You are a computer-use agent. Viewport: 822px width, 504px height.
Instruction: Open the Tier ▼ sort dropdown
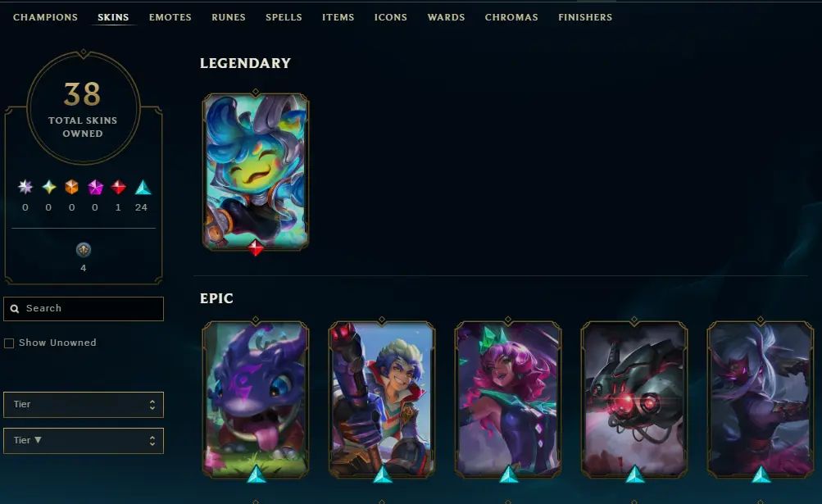click(84, 441)
